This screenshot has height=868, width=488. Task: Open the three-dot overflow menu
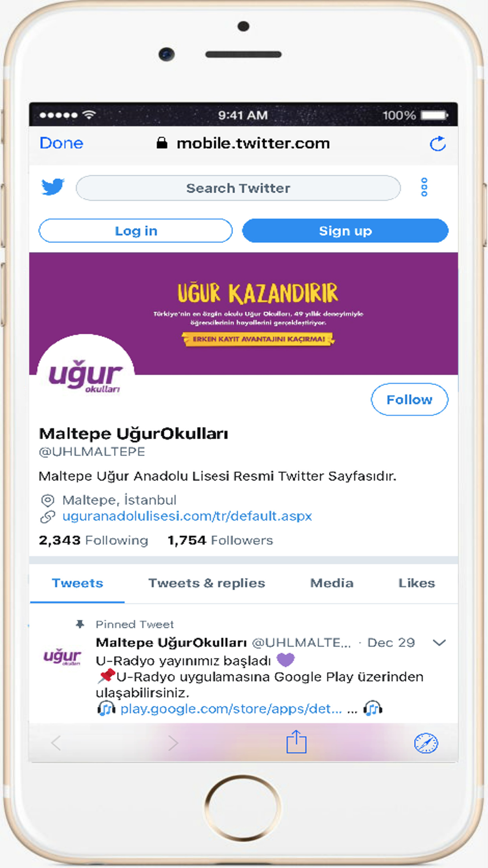tap(424, 187)
